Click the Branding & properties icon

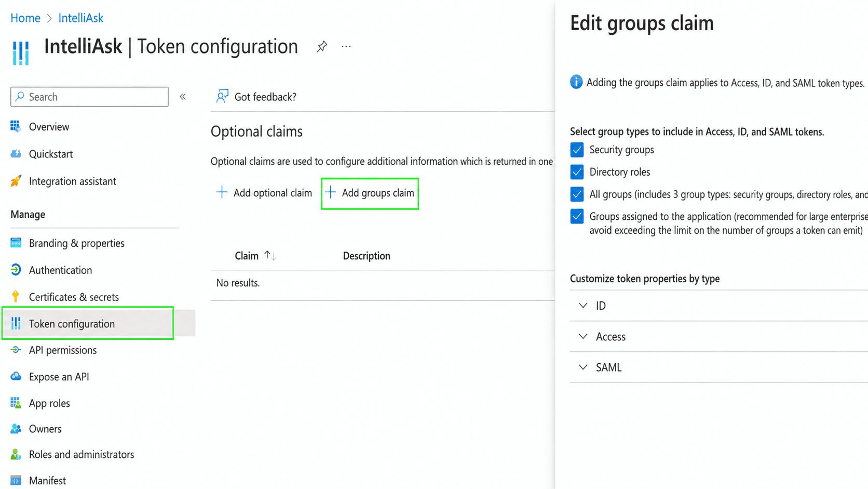pos(16,243)
